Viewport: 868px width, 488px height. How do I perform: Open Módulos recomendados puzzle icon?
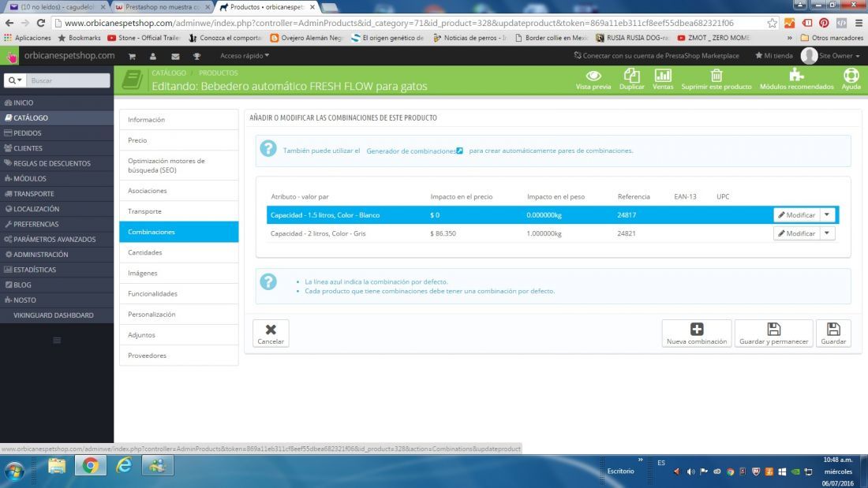coord(797,79)
